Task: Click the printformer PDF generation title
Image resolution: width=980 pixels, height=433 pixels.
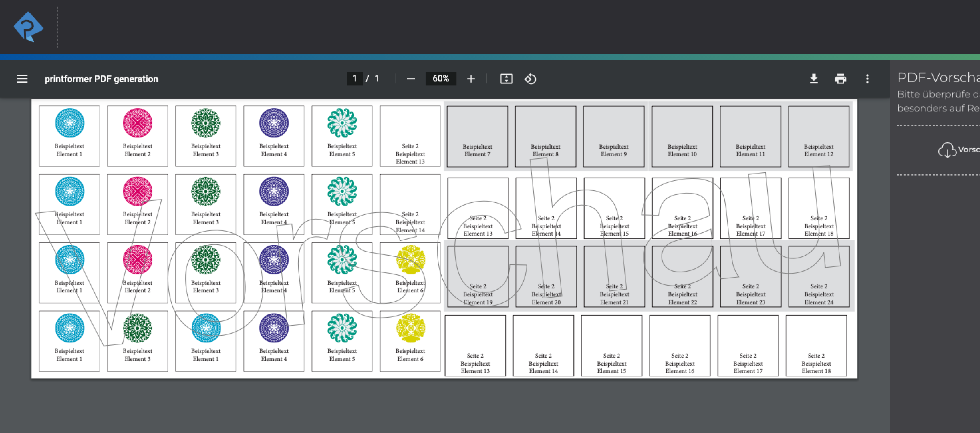Action: (x=101, y=79)
